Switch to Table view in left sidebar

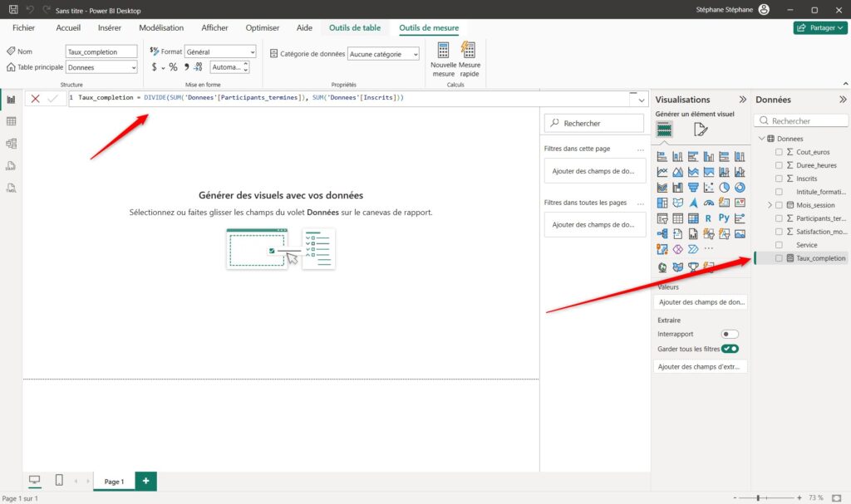click(x=11, y=121)
